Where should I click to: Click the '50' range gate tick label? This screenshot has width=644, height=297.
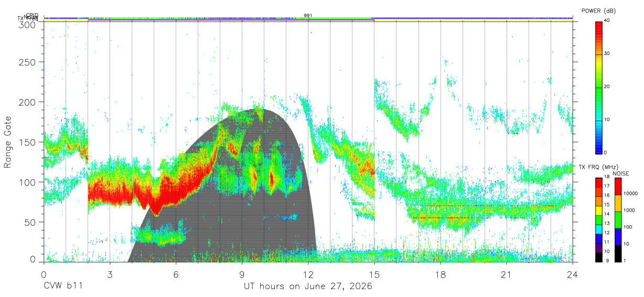pyautogui.click(x=30, y=222)
